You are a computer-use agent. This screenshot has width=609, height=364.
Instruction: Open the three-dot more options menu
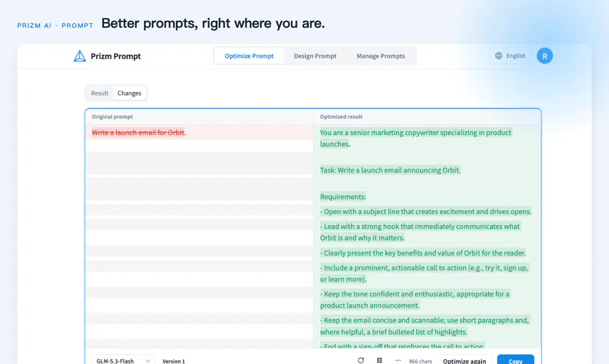click(x=398, y=361)
